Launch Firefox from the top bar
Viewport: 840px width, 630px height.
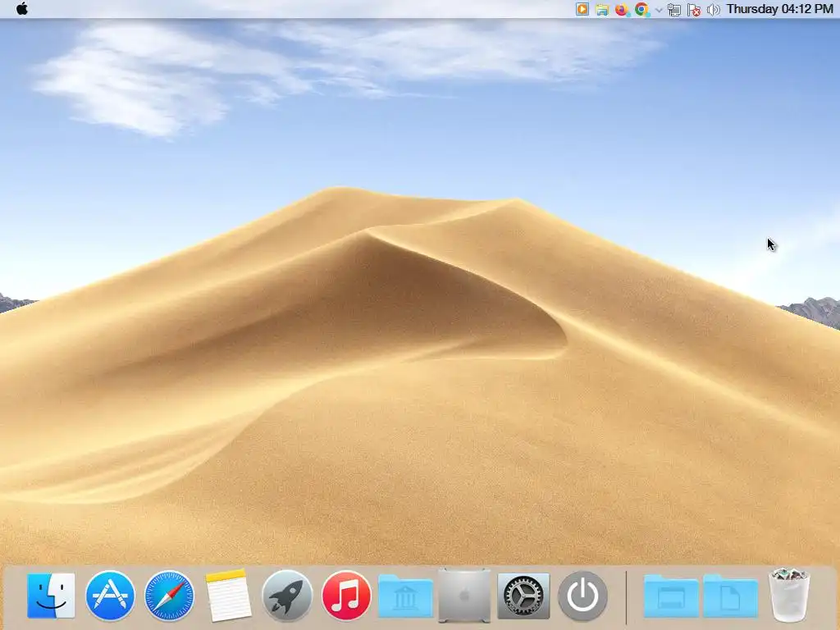click(622, 10)
